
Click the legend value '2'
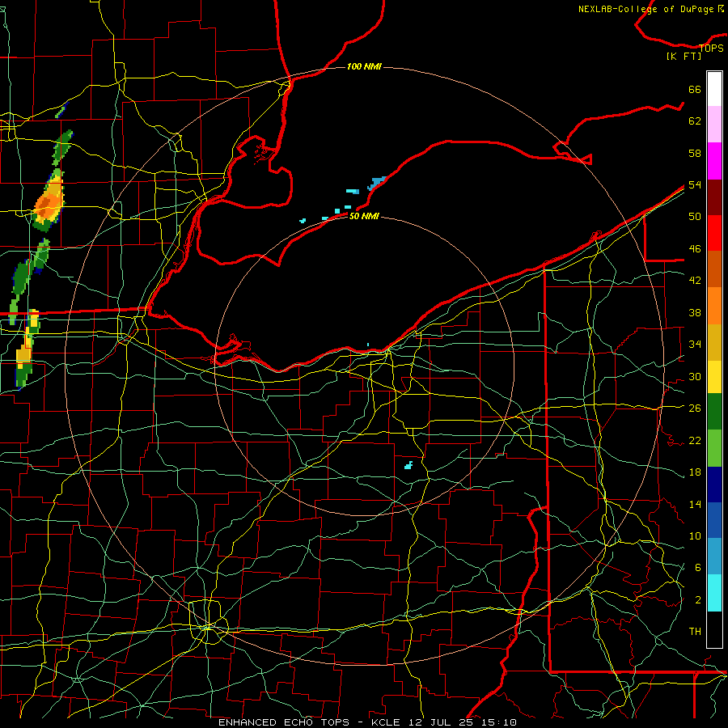698,600
